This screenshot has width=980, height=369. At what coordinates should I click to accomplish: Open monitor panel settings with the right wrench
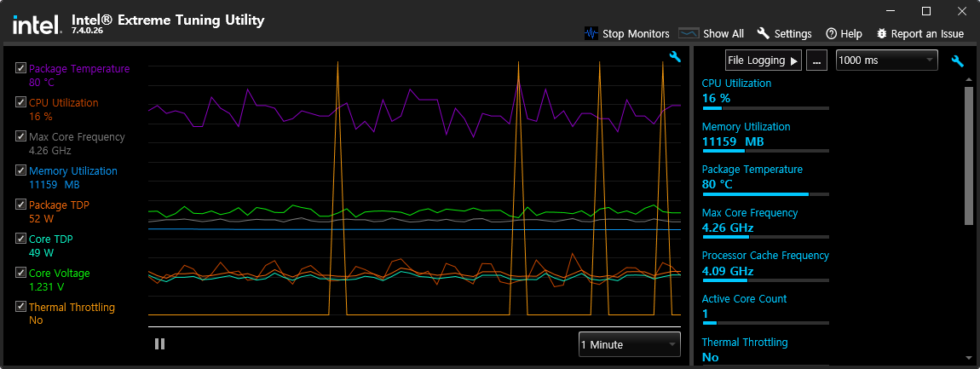957,61
